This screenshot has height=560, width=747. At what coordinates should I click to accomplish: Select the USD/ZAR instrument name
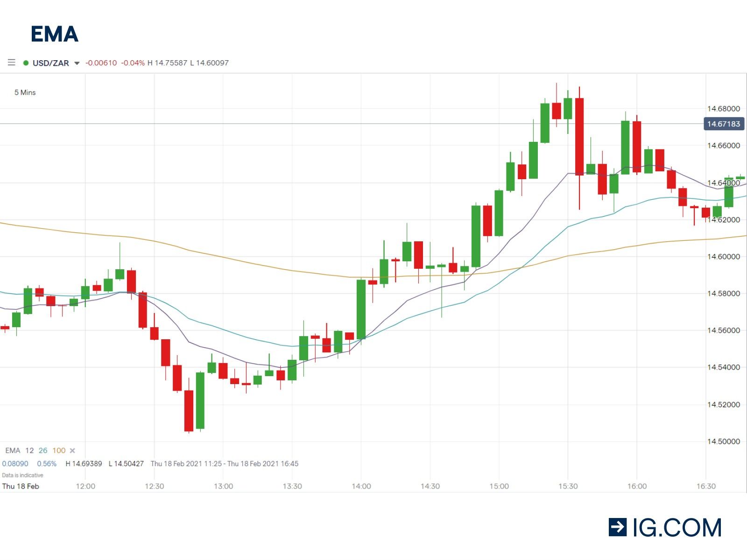coord(50,63)
